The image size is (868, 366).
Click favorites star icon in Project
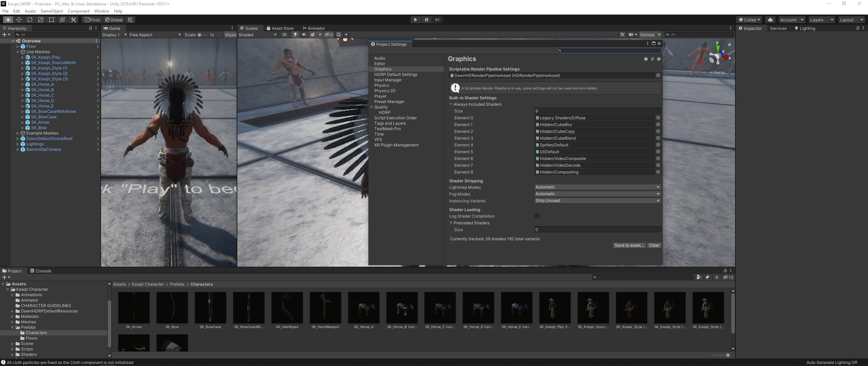pos(716,277)
